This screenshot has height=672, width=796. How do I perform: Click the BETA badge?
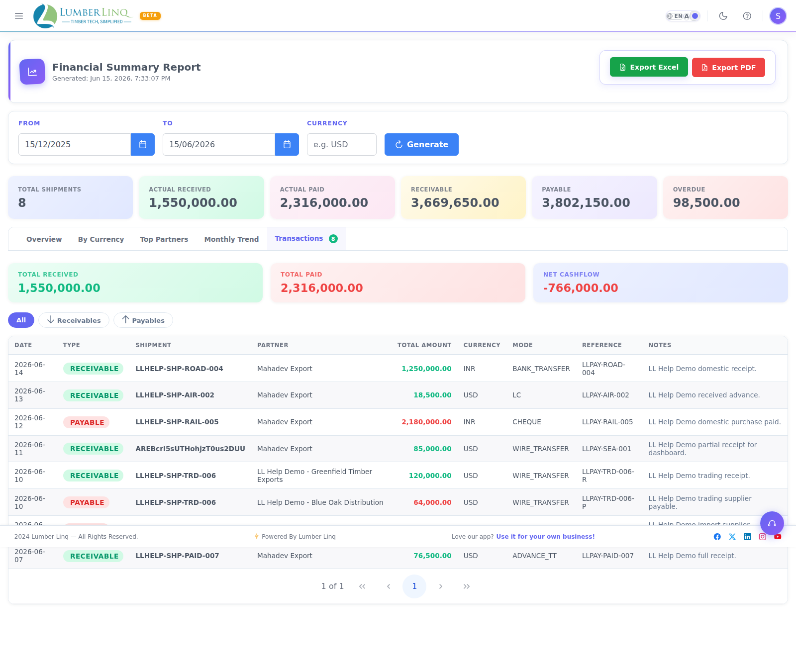coord(150,15)
